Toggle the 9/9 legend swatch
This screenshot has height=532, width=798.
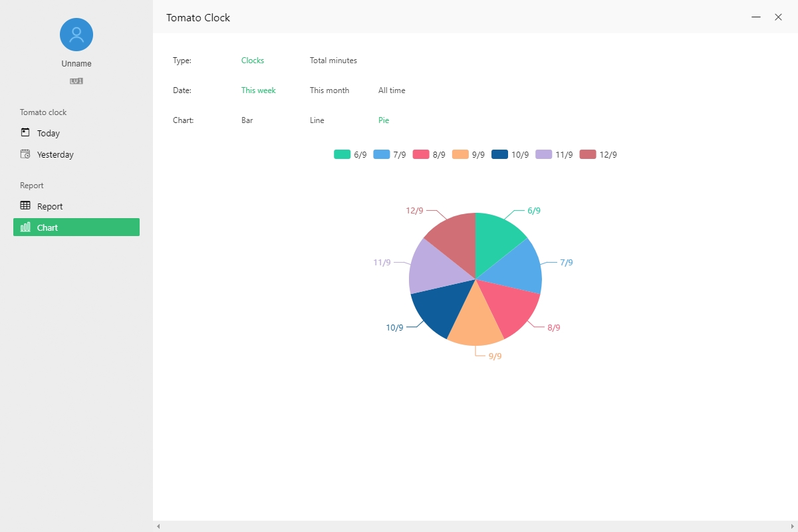[x=460, y=154]
